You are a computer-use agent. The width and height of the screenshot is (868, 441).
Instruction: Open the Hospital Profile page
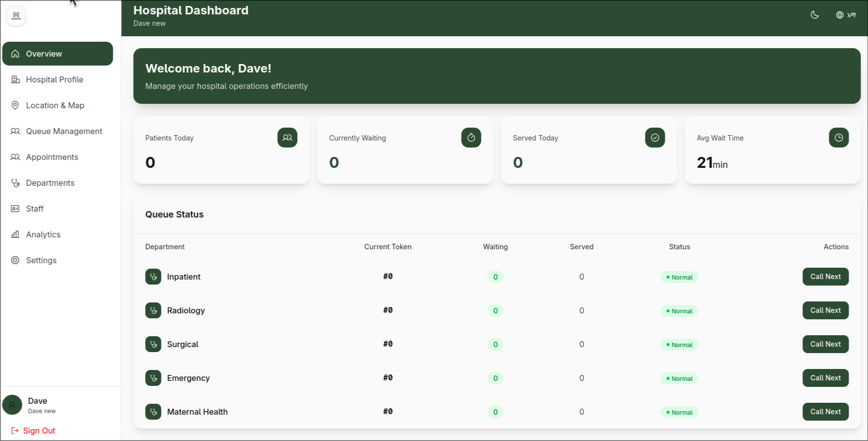pos(55,79)
